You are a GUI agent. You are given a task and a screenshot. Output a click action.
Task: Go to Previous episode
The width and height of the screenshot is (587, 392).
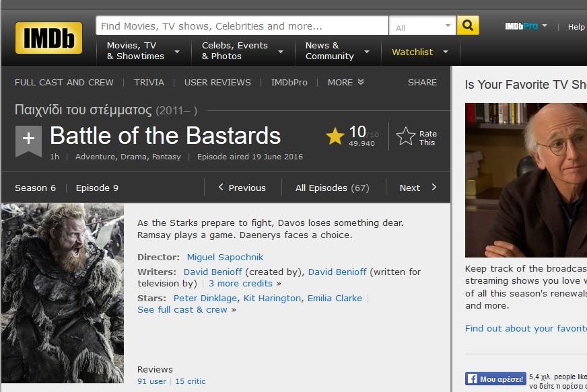click(242, 188)
